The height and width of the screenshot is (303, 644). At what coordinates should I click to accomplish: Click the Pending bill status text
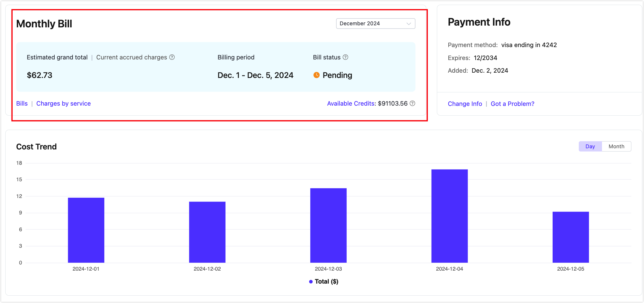tap(337, 75)
